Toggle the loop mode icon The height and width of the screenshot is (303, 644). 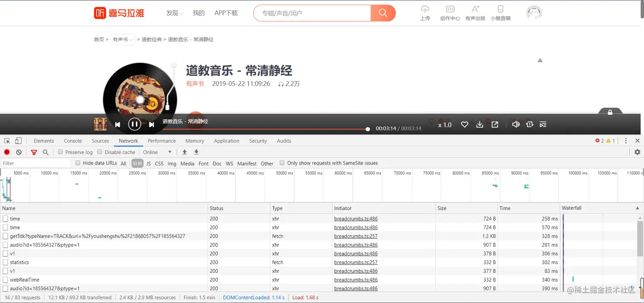[x=529, y=124]
